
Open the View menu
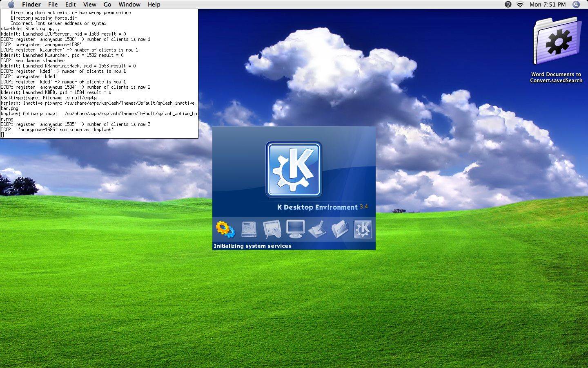[89, 4]
